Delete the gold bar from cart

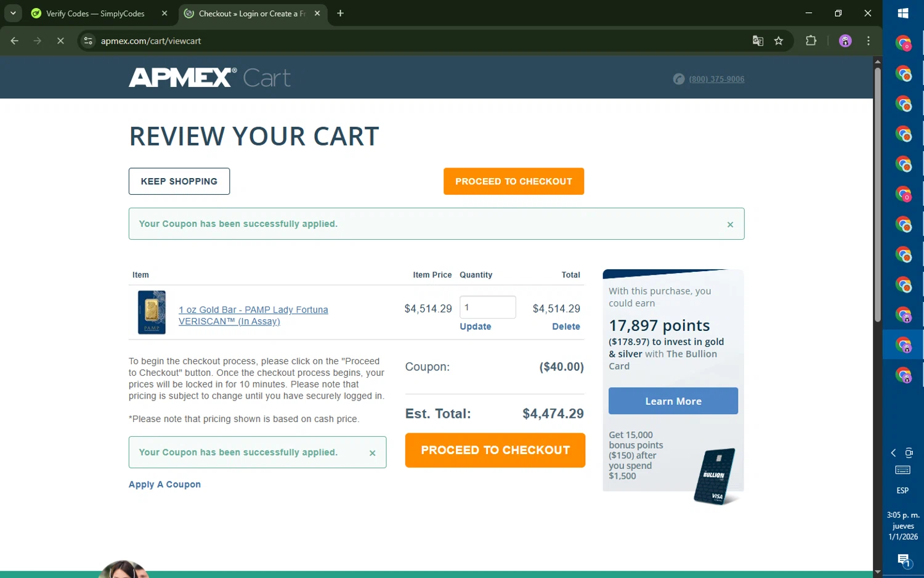566,327
